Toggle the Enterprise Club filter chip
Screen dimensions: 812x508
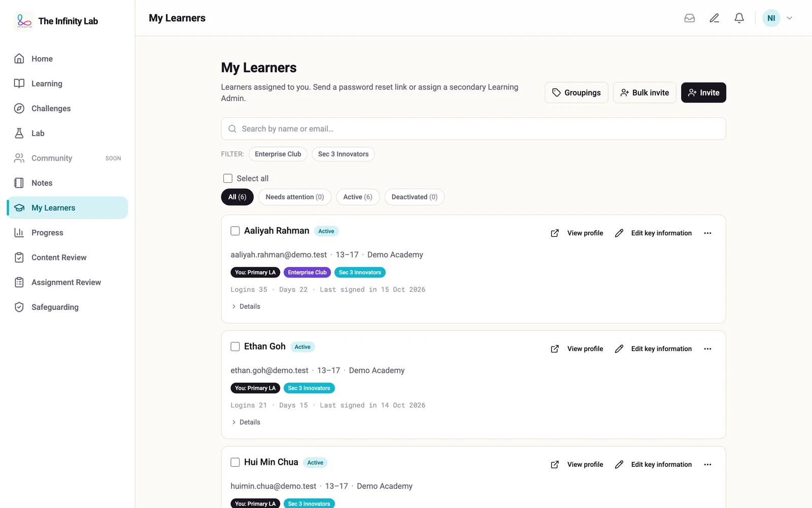click(278, 154)
